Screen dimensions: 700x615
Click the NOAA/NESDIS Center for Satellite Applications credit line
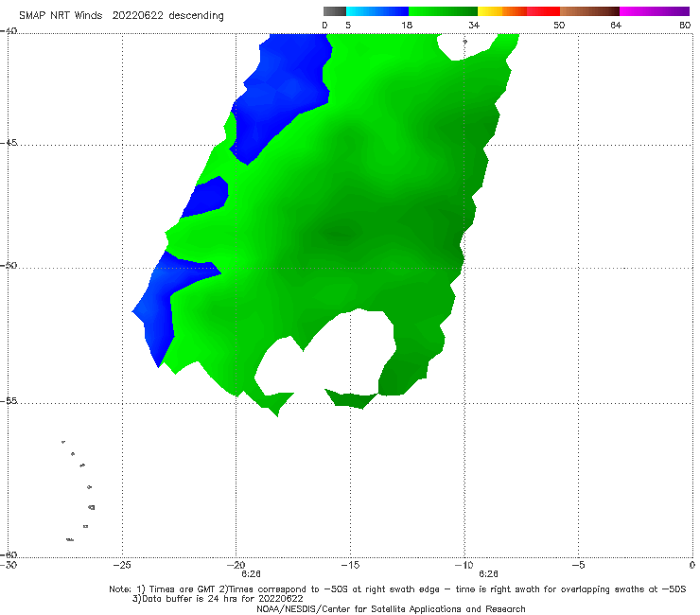[x=391, y=608]
